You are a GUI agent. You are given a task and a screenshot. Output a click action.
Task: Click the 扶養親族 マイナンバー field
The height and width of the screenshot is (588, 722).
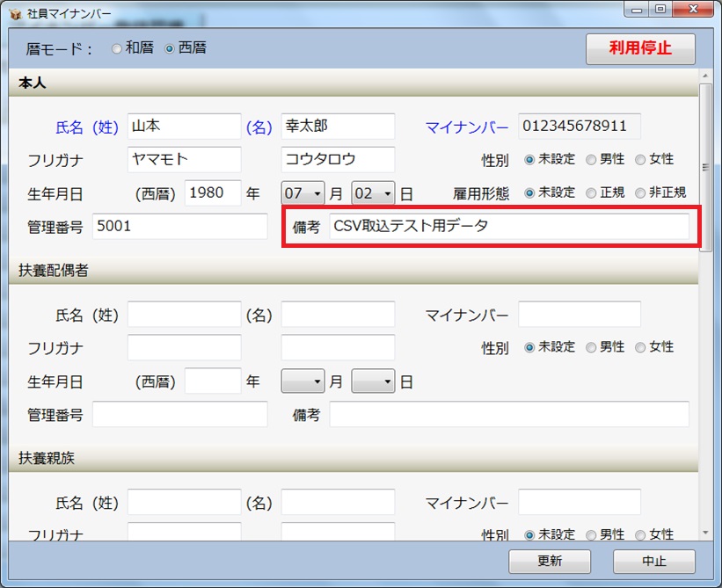click(580, 502)
